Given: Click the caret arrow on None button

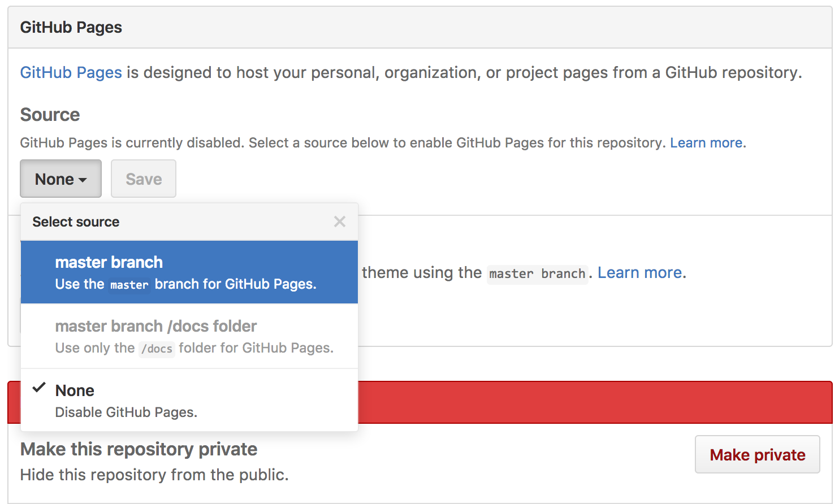Looking at the screenshot, I should point(83,180).
